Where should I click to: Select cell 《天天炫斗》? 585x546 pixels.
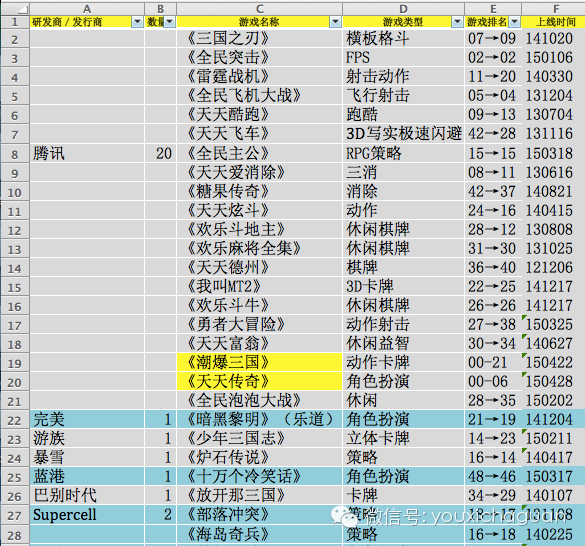(260, 211)
